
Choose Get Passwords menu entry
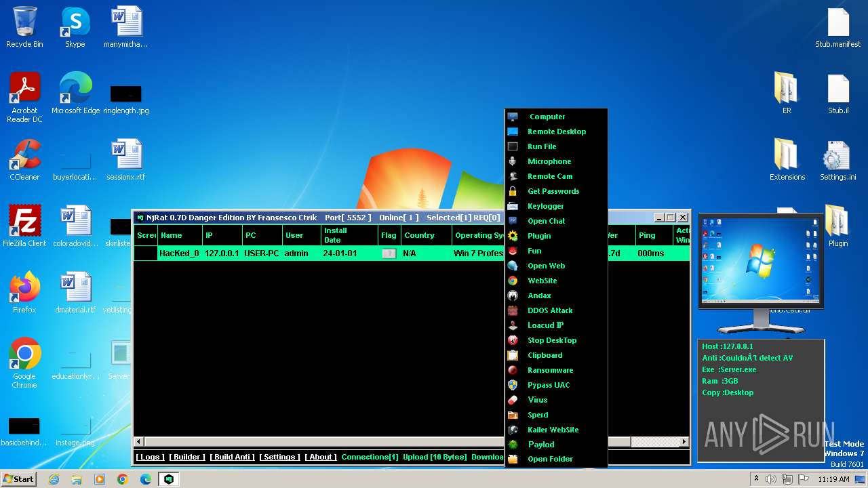tap(556, 191)
